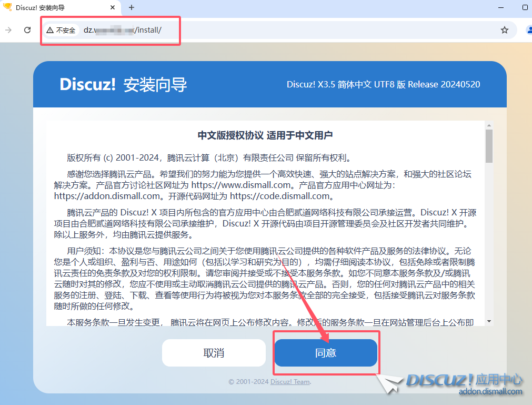Screen dimensions: 532x405
Task: Click the browser forward arrow
Action: pos(8,30)
